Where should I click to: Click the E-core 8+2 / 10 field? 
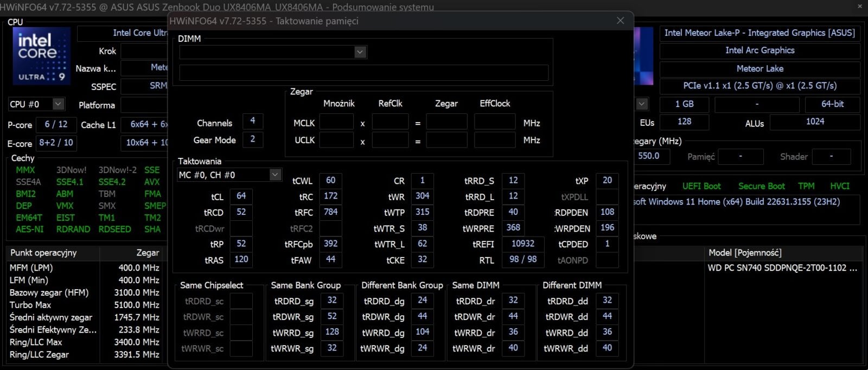[x=56, y=143]
